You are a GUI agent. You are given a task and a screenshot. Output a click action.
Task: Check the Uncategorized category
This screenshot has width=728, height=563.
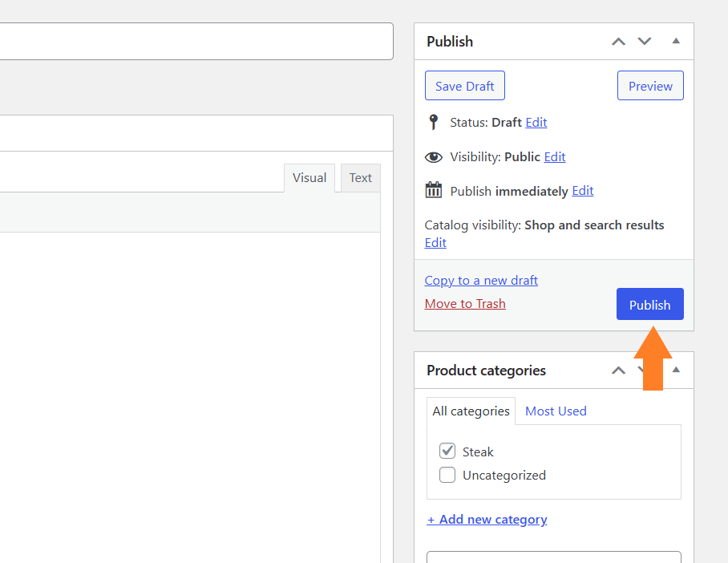447,475
